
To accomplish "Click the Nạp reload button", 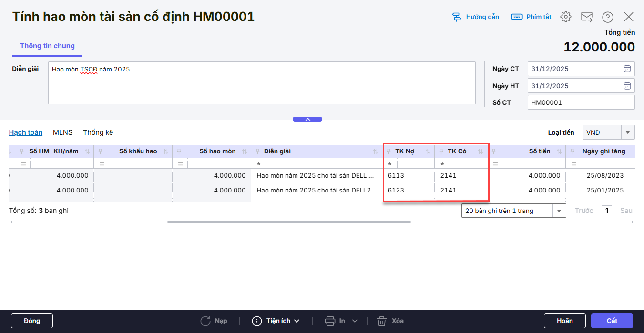I will (x=214, y=321).
